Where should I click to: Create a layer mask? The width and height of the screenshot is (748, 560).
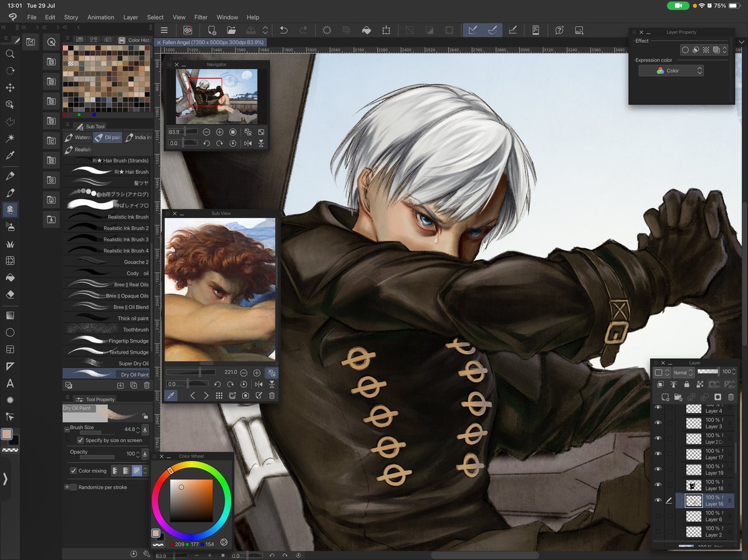(717, 397)
